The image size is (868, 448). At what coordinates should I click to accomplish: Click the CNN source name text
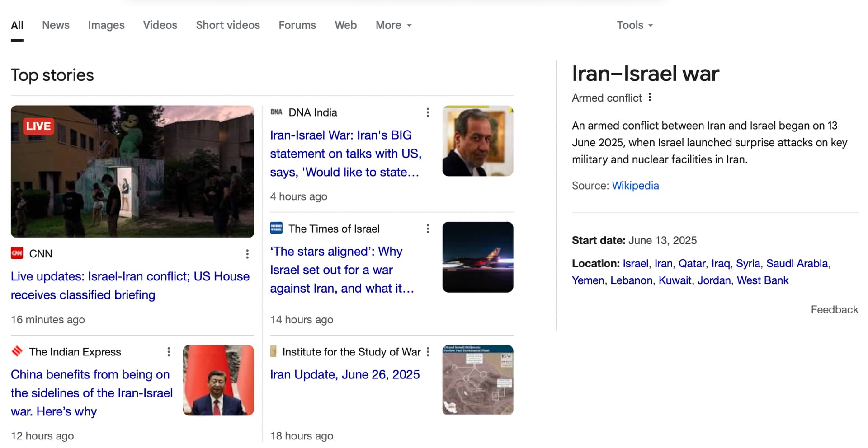[41, 254]
